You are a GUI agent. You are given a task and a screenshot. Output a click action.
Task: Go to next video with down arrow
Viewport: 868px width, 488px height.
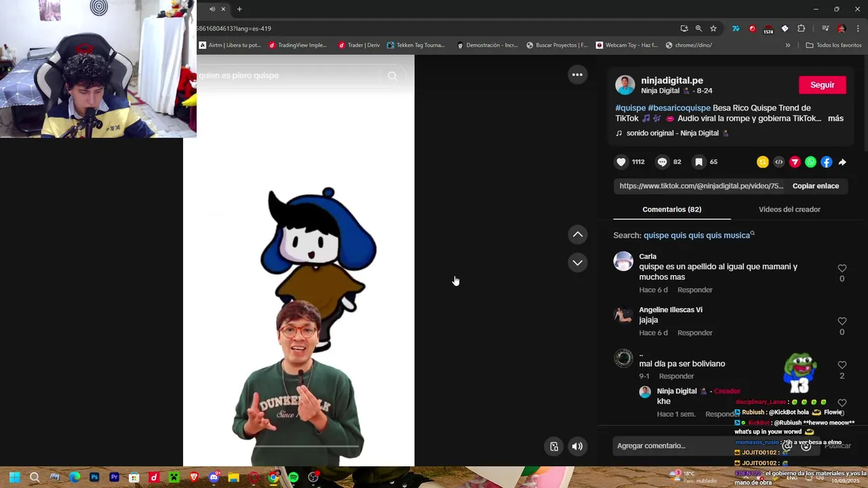click(x=578, y=262)
